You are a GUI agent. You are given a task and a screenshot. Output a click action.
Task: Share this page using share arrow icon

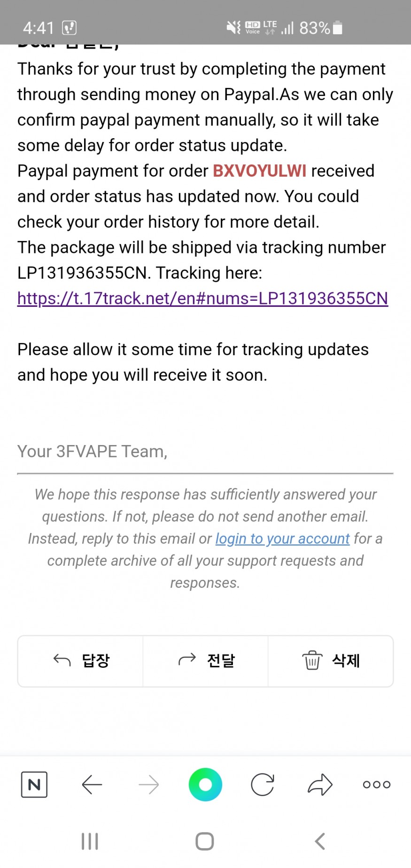click(x=320, y=784)
